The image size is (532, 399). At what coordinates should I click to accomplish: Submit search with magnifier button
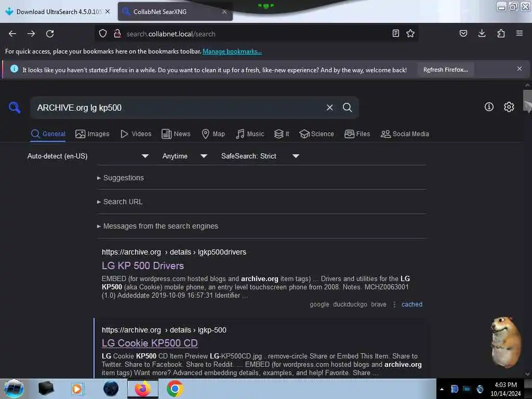[347, 108]
